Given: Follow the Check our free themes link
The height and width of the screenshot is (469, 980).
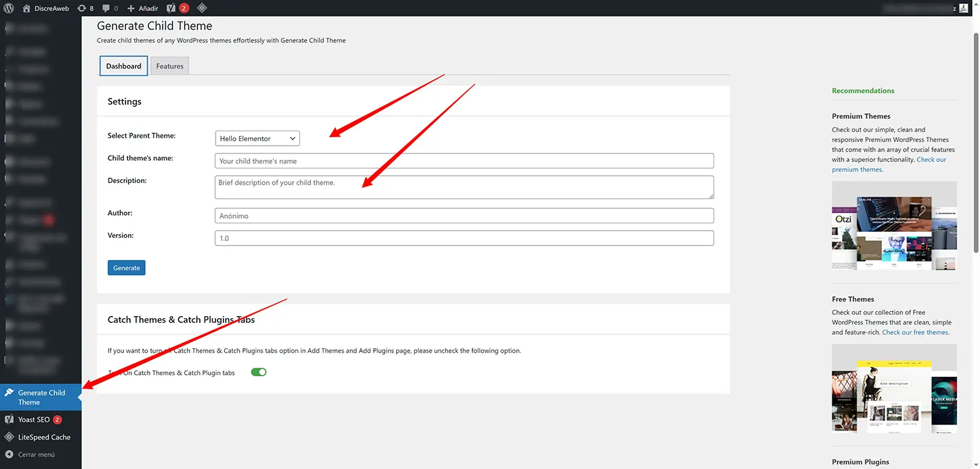Looking at the screenshot, I should 915,332.
